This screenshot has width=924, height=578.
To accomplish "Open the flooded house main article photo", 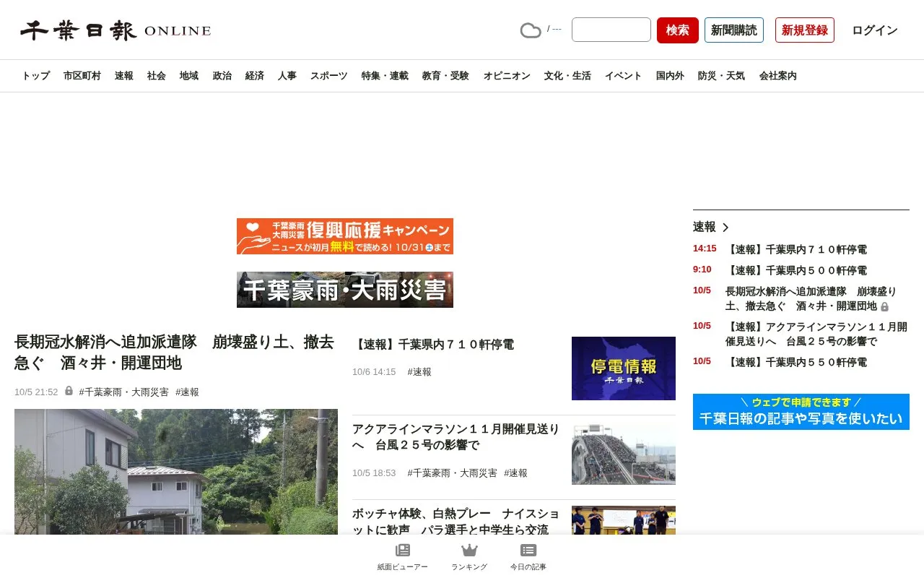I will click(x=176, y=472).
